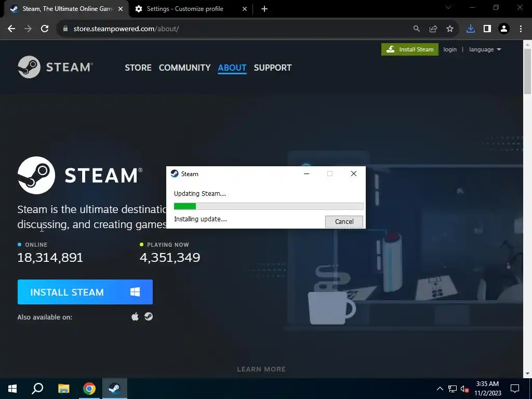Click the PLAYING NOW count 4,351,349

tap(170, 258)
